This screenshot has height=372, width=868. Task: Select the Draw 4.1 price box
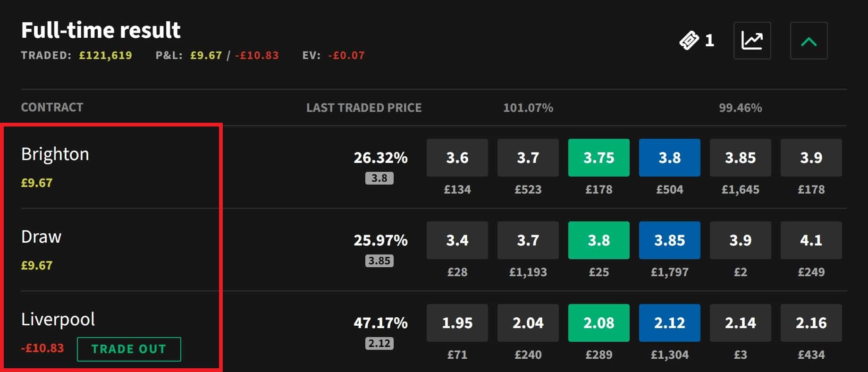click(x=811, y=240)
